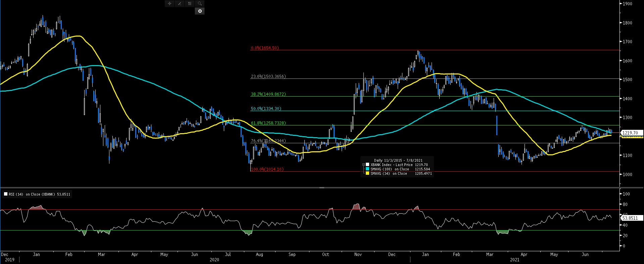Click the Mar 2020 month label
Viewport: 644px width, 264px height.
[x=102, y=255]
